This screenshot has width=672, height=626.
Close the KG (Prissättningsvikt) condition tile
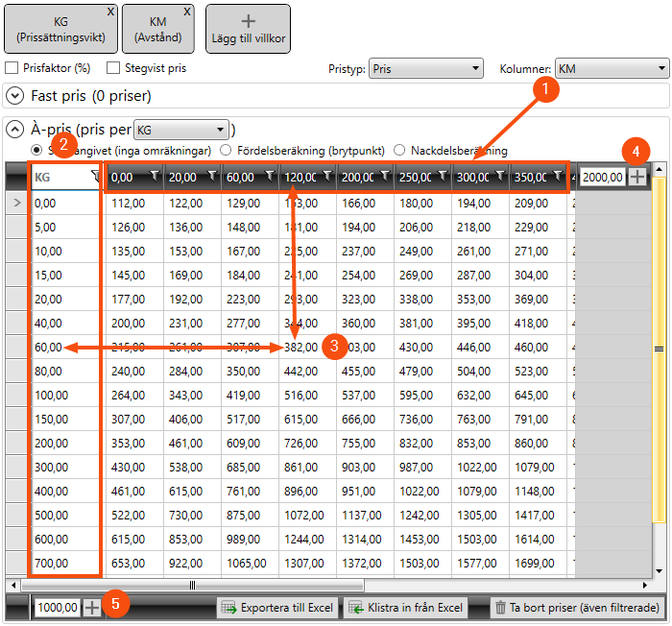point(111,12)
